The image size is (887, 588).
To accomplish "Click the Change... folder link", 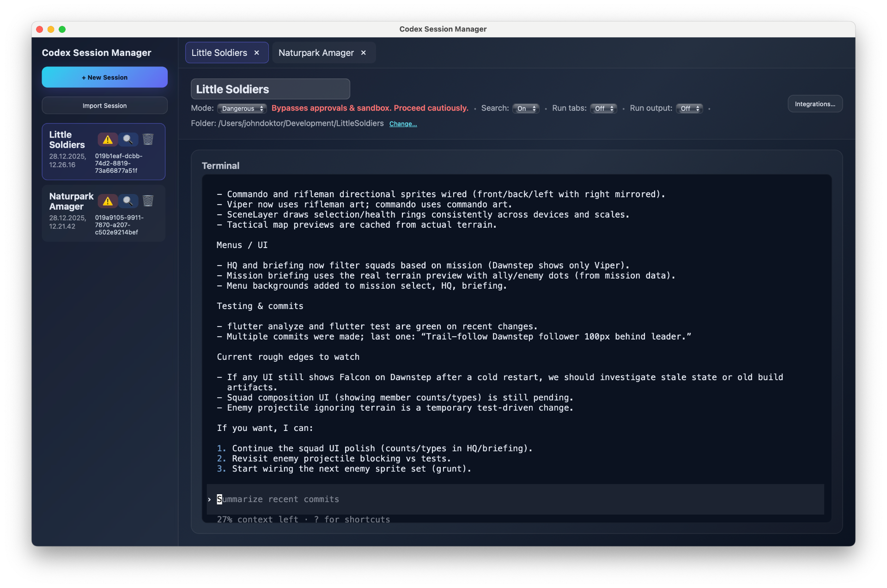I will pos(403,124).
